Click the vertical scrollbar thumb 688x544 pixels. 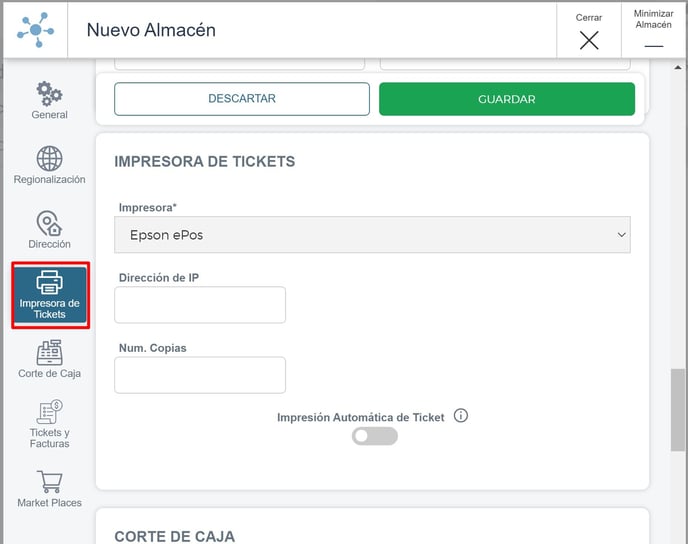tap(678, 410)
